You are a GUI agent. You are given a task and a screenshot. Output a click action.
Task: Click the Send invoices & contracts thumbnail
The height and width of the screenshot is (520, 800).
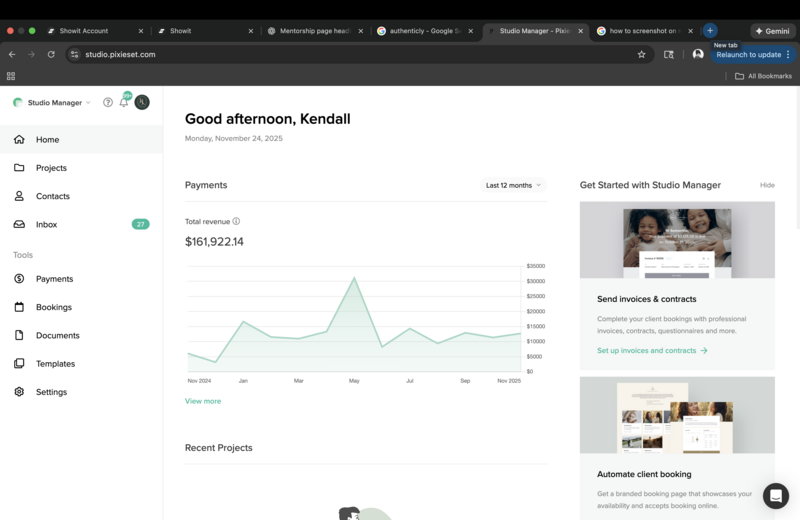pyautogui.click(x=677, y=240)
